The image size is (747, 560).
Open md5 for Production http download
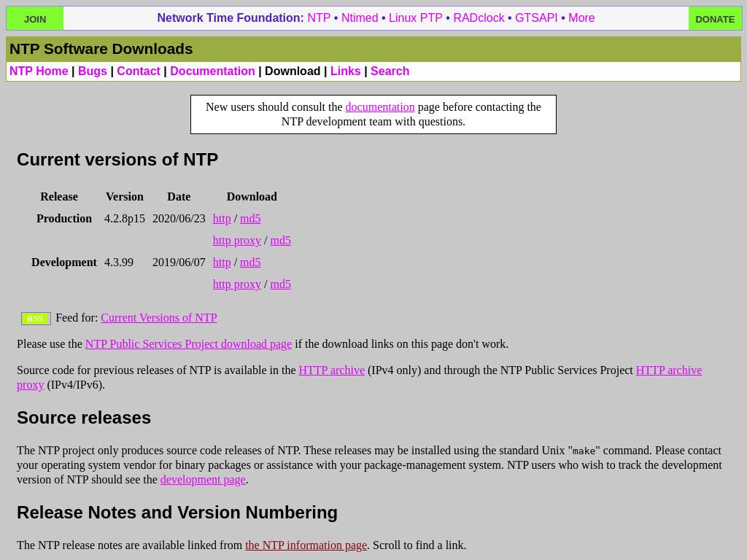pyautogui.click(x=250, y=219)
